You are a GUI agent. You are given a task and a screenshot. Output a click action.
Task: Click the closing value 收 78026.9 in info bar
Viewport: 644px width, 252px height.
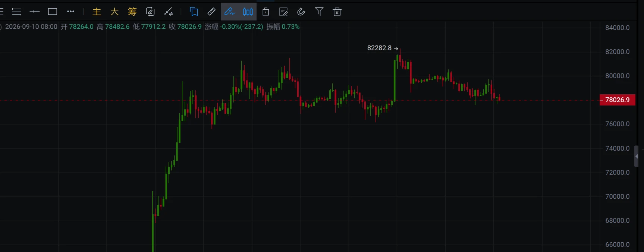[x=185, y=27]
